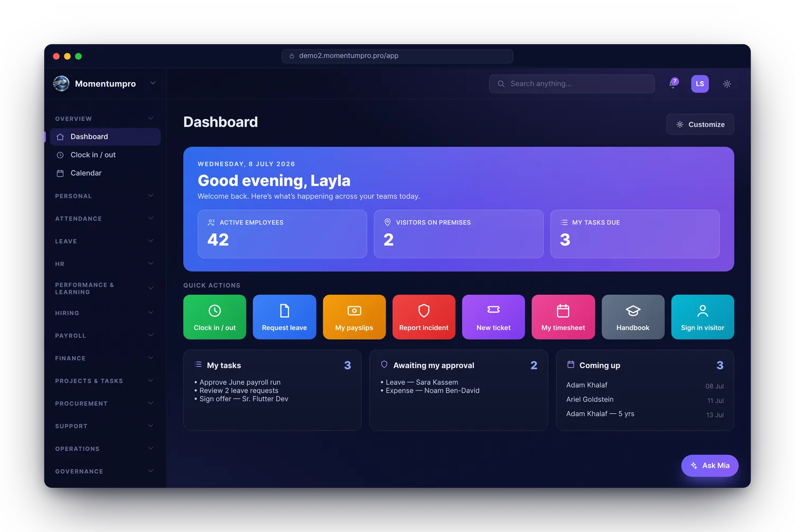Click the Dashboard home icon in sidebar
The width and height of the screenshot is (795, 532).
(60, 137)
